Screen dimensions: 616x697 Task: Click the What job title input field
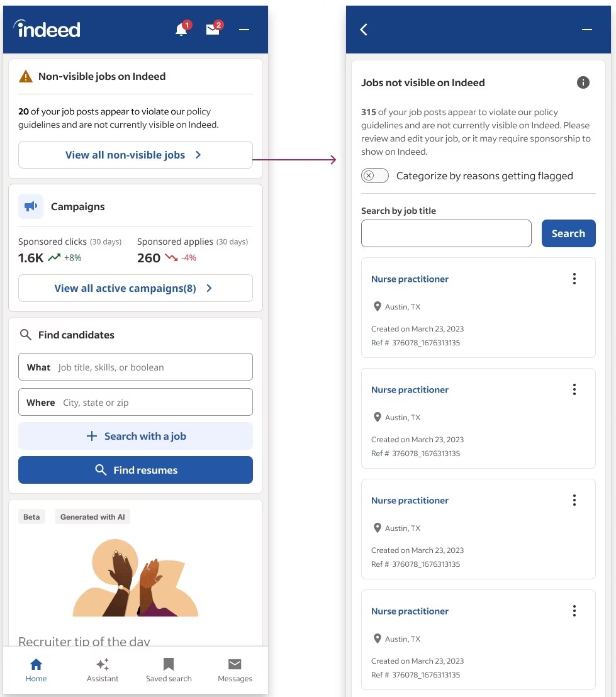136,367
